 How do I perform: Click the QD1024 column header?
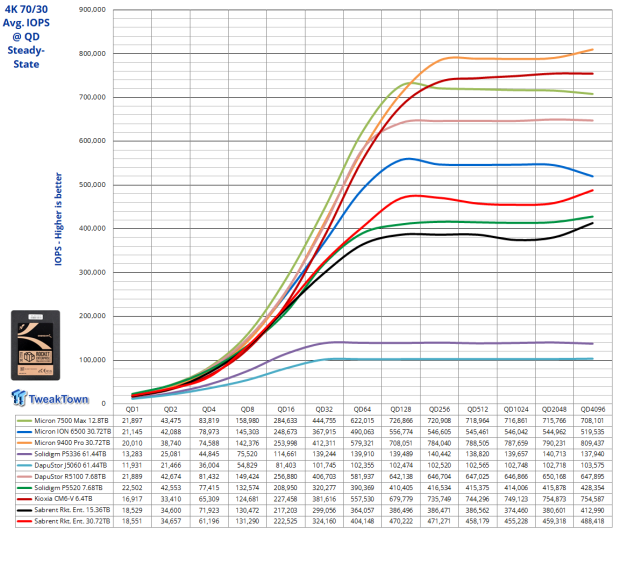[516, 410]
